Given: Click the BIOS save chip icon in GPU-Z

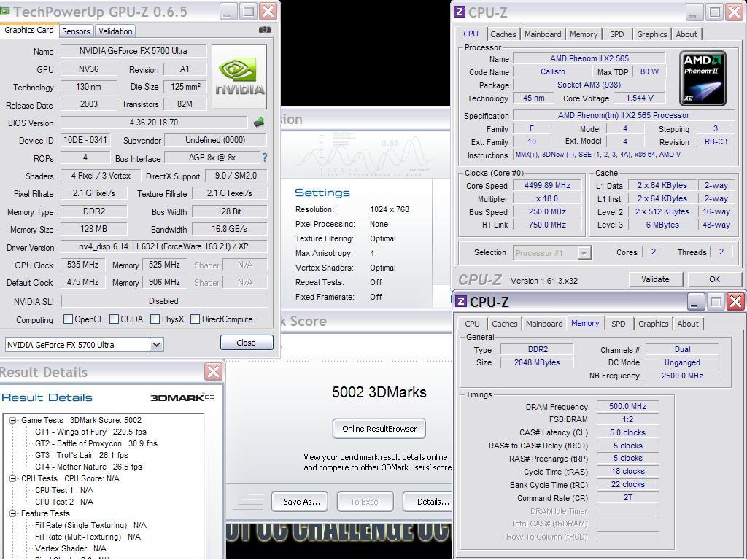Looking at the screenshot, I should click(x=259, y=122).
